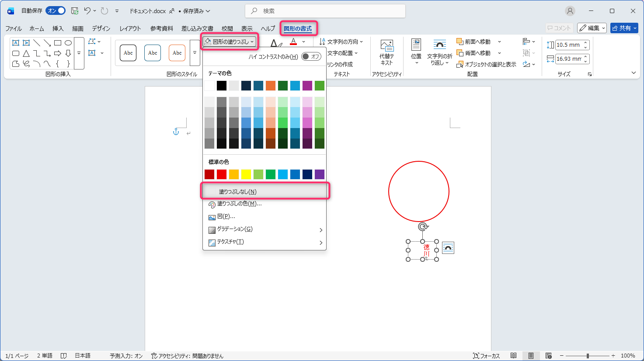
Task: Click the layout options icon beside text box
Action: (448, 248)
